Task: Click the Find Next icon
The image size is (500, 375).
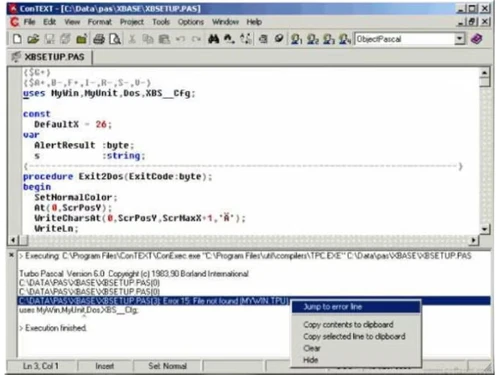Action: click(x=229, y=39)
